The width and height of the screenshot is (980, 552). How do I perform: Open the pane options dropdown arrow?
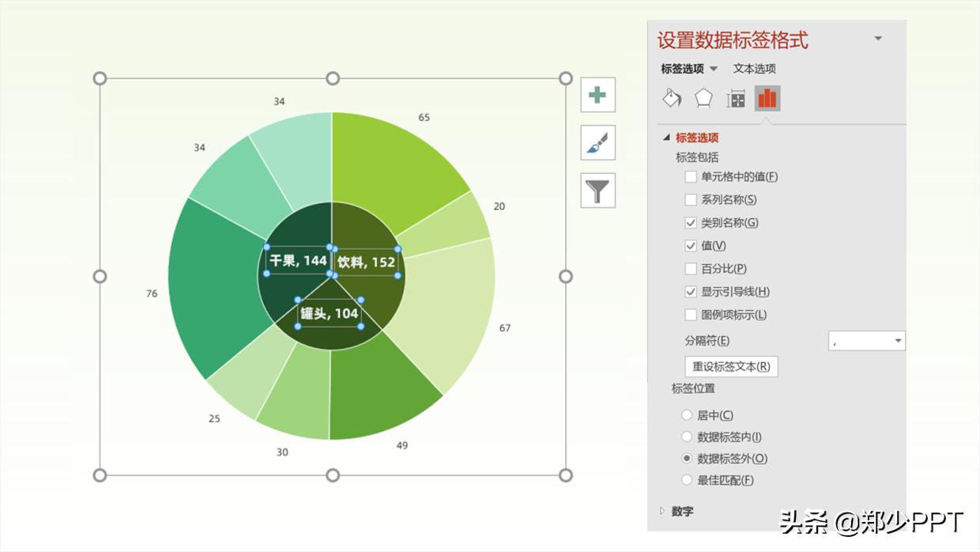click(878, 38)
